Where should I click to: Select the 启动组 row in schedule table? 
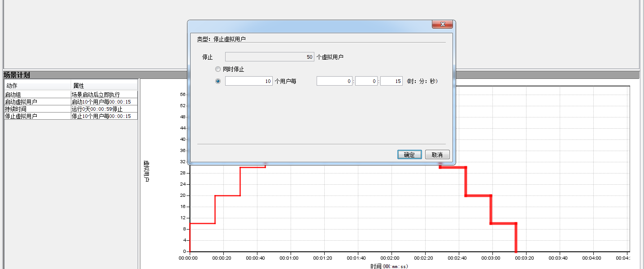(36, 95)
